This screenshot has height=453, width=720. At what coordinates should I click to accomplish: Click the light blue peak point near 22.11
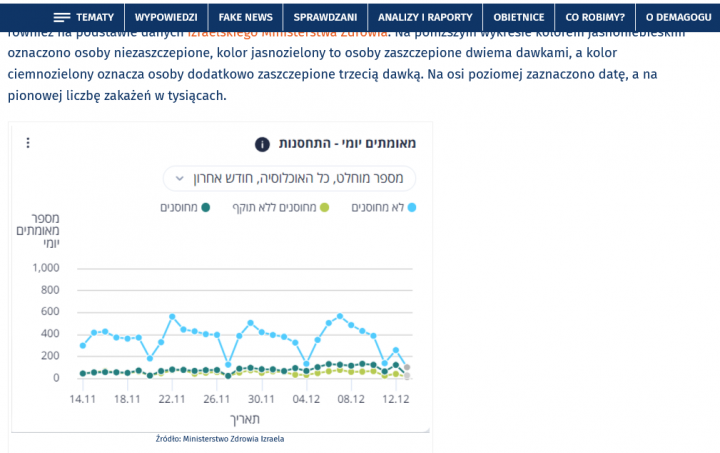(172, 316)
